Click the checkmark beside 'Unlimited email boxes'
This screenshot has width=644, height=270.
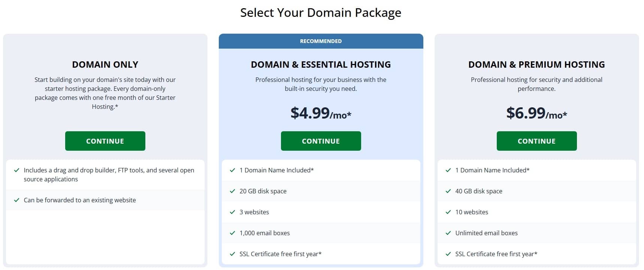pyautogui.click(x=448, y=233)
